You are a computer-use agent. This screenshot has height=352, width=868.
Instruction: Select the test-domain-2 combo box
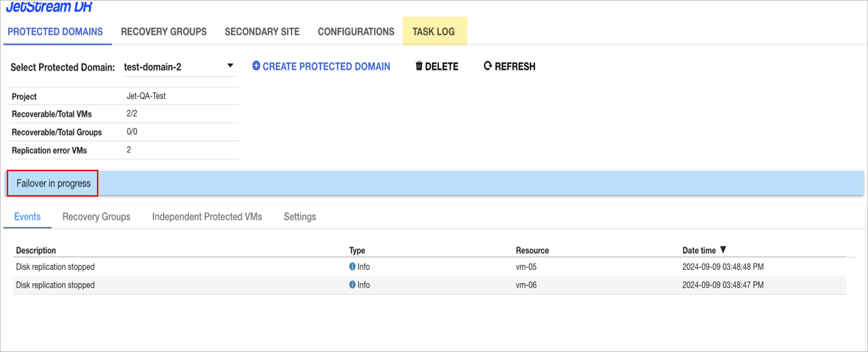click(173, 67)
